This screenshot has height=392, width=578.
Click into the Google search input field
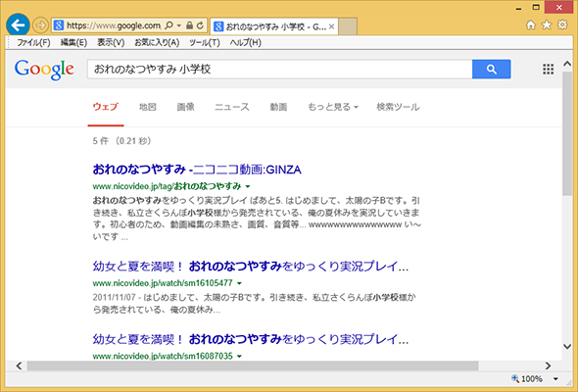click(x=279, y=69)
